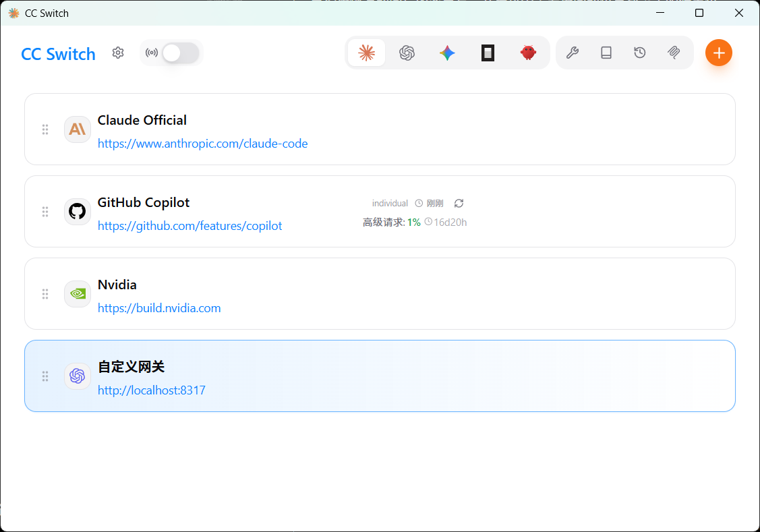Click the GitHub Copilot octocat logo
This screenshot has width=760, height=532.
pos(78,212)
